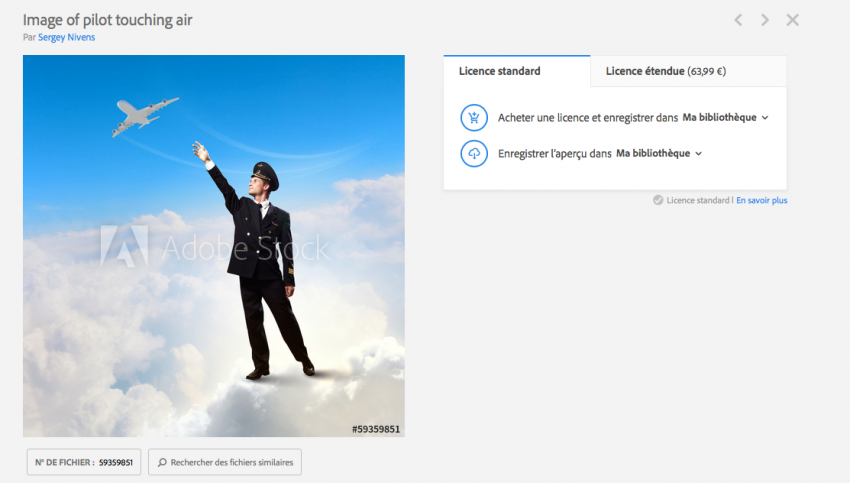Close the image detail view
Screen dimensions: 850x483
tap(793, 20)
